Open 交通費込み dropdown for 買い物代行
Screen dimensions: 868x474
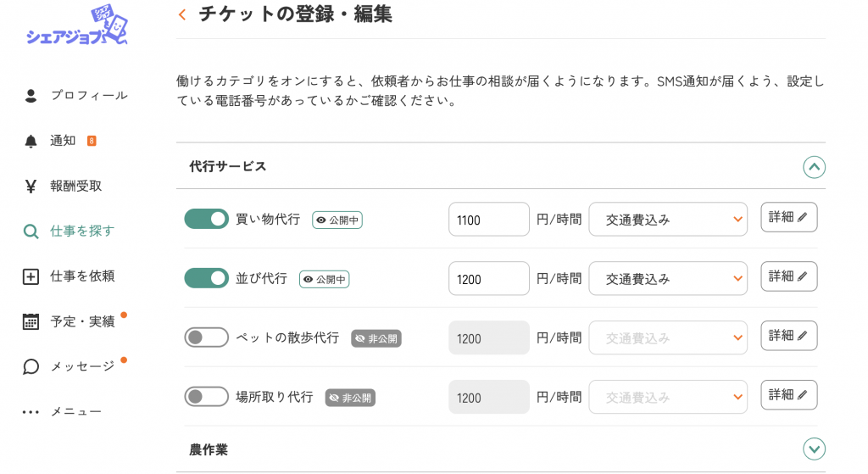click(668, 220)
